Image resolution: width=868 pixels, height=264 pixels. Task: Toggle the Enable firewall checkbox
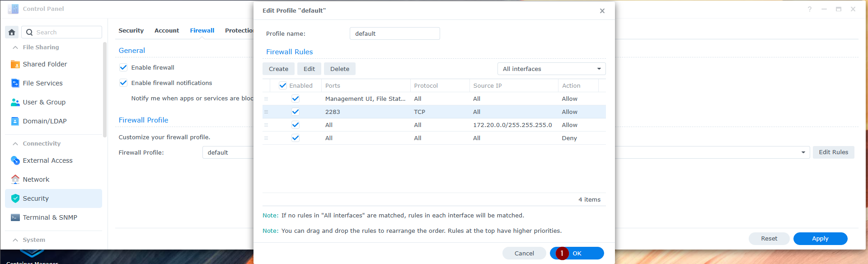pyautogui.click(x=123, y=67)
